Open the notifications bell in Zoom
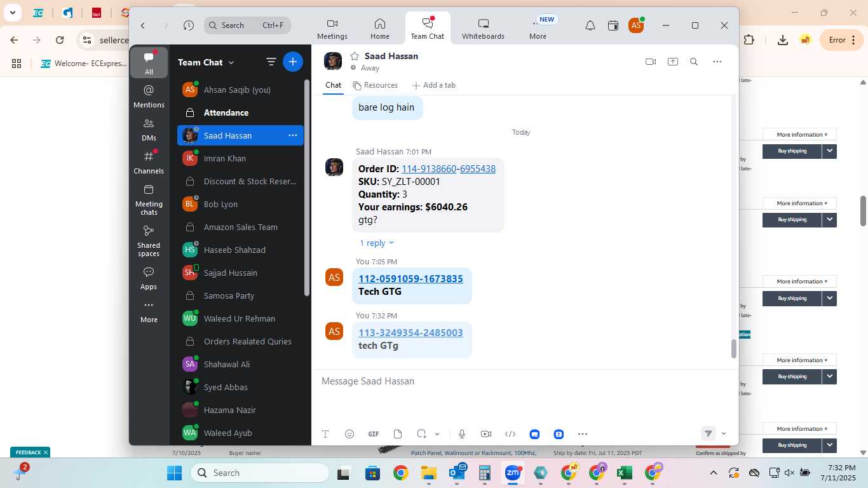The width and height of the screenshot is (868, 488). (590, 25)
